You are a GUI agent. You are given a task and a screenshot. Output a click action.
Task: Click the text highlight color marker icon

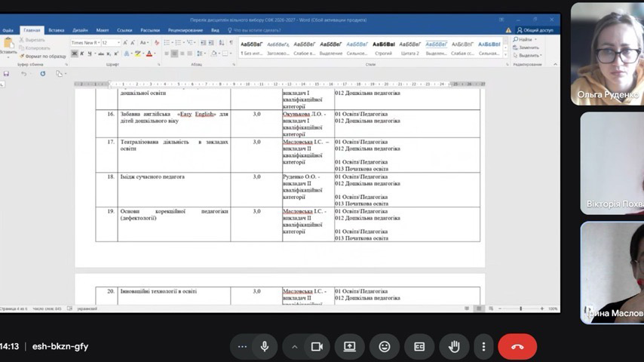tap(136, 54)
